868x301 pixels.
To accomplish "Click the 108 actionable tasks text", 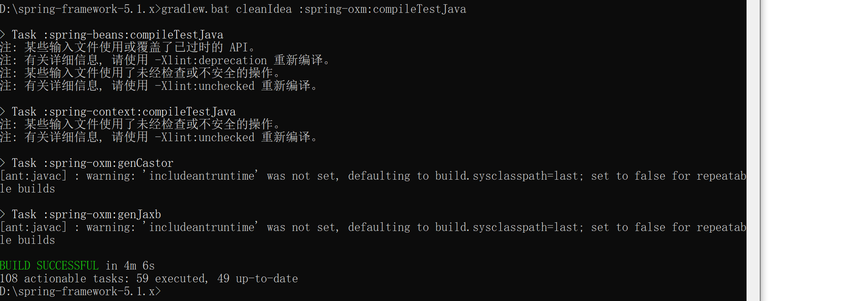I will (64, 278).
